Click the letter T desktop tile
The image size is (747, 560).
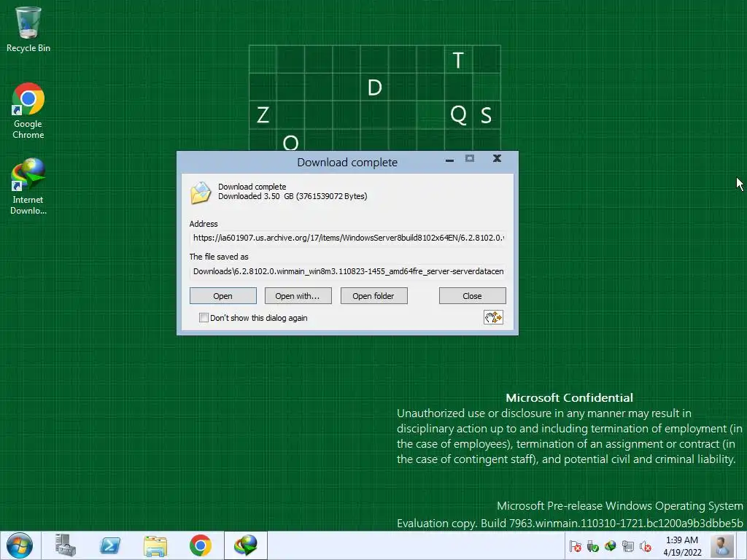coord(458,60)
